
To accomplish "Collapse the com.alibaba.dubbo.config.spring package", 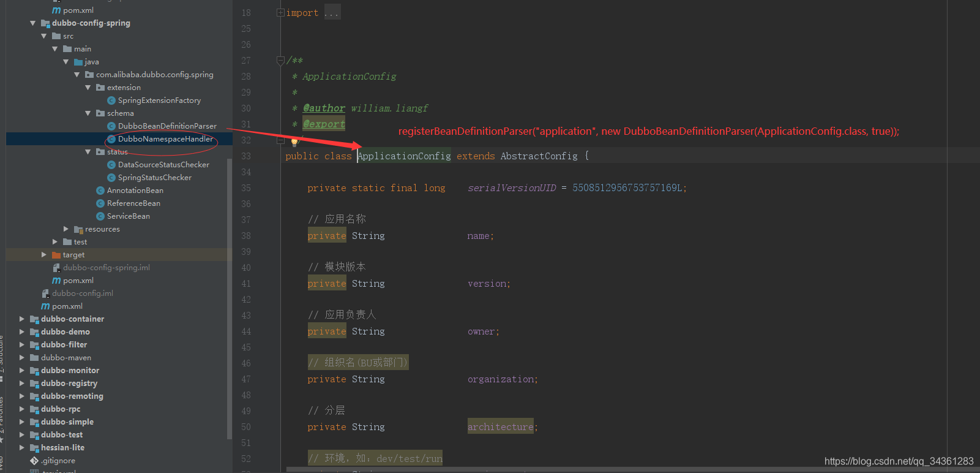I will click(x=77, y=75).
